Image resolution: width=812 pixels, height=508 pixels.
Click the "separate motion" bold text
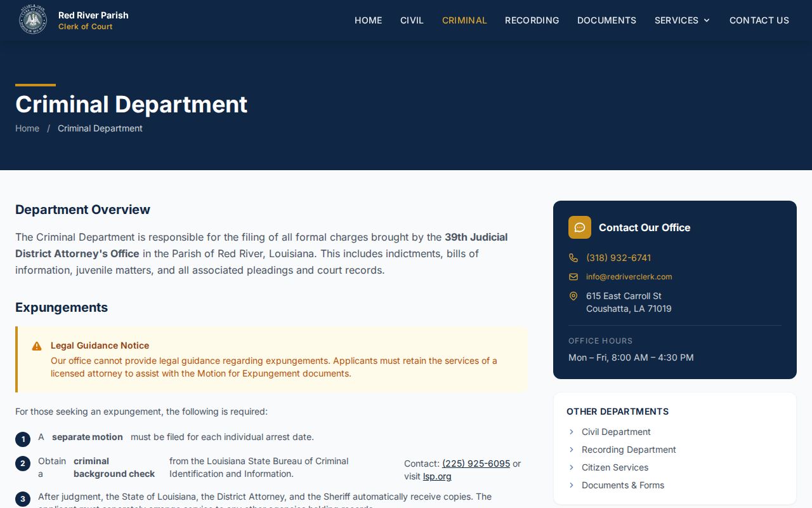pyautogui.click(x=88, y=437)
